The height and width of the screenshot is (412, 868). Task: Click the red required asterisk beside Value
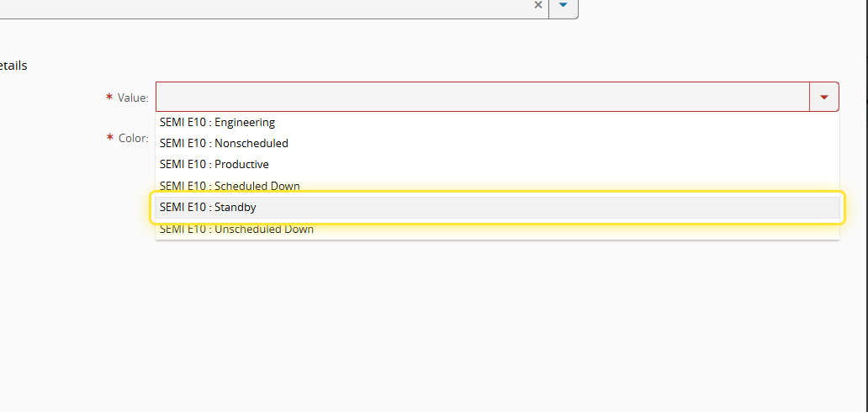pos(109,98)
